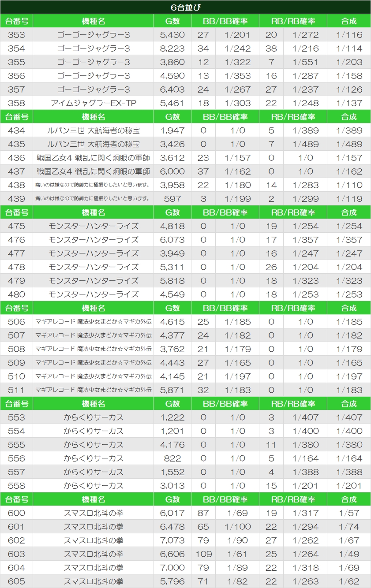Select モンスターハンターライズ name in row 477
The image size is (371, 588).
pos(94,253)
